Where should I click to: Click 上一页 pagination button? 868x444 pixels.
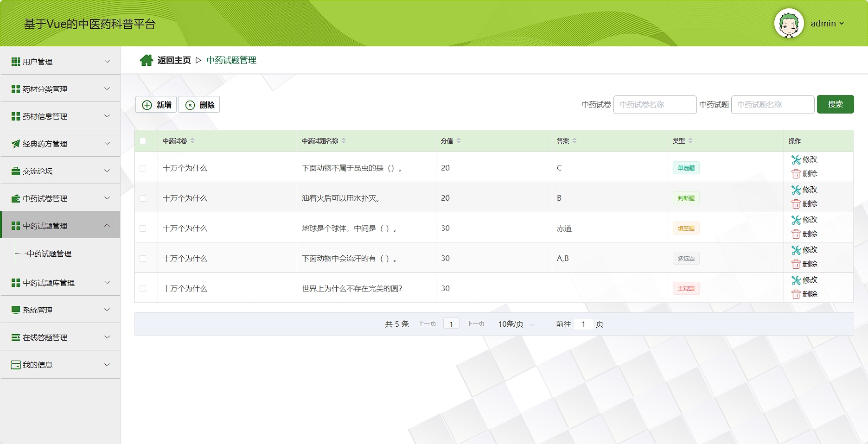point(427,324)
